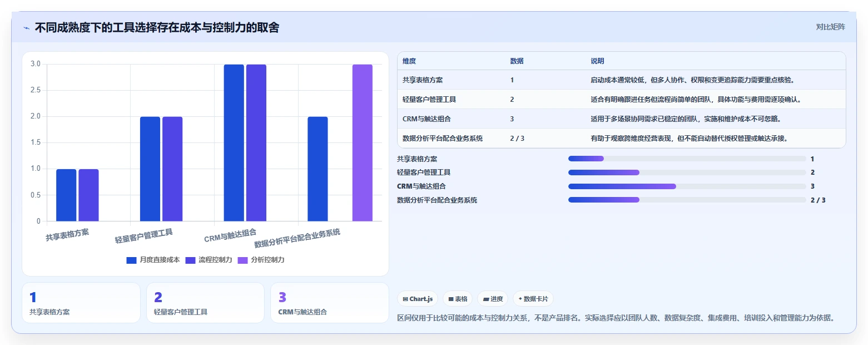The image size is (868, 345).
Task: Click the 表格 chip
Action: click(x=458, y=299)
